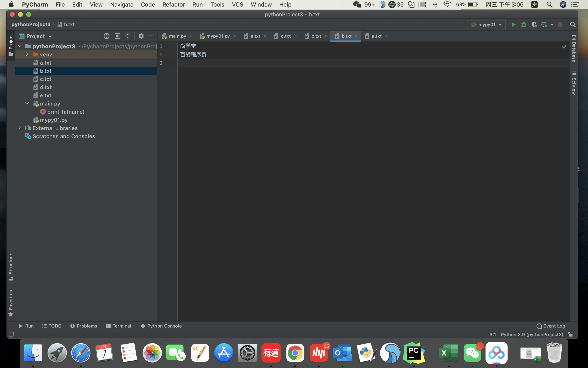Select opened file locate target icon
The width and height of the screenshot is (588, 368).
106,36
